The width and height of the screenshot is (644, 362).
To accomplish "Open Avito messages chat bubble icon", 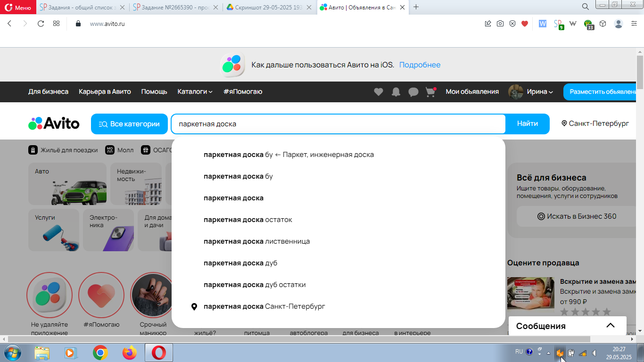I will (x=413, y=92).
